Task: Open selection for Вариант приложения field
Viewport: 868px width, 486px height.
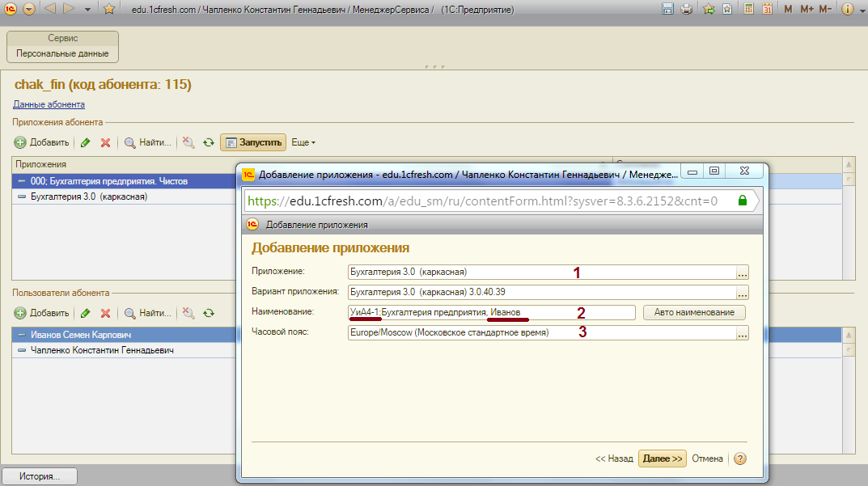Action: [x=743, y=293]
